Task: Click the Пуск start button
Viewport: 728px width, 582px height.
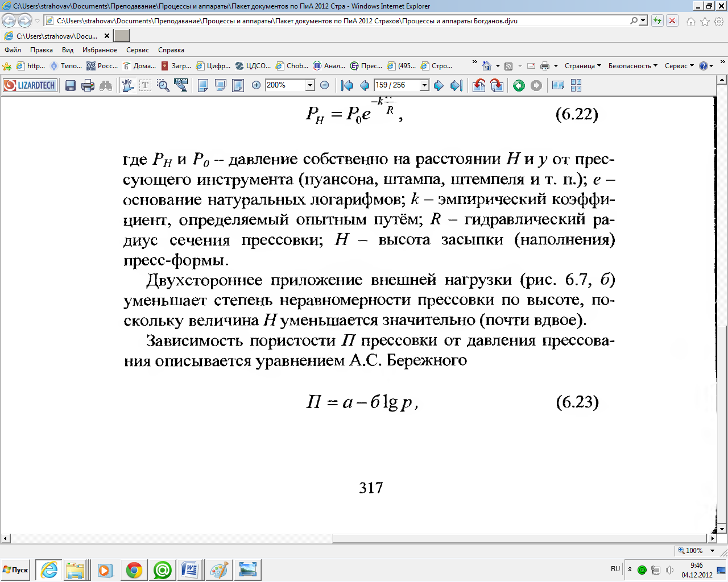Action: pos(16,569)
